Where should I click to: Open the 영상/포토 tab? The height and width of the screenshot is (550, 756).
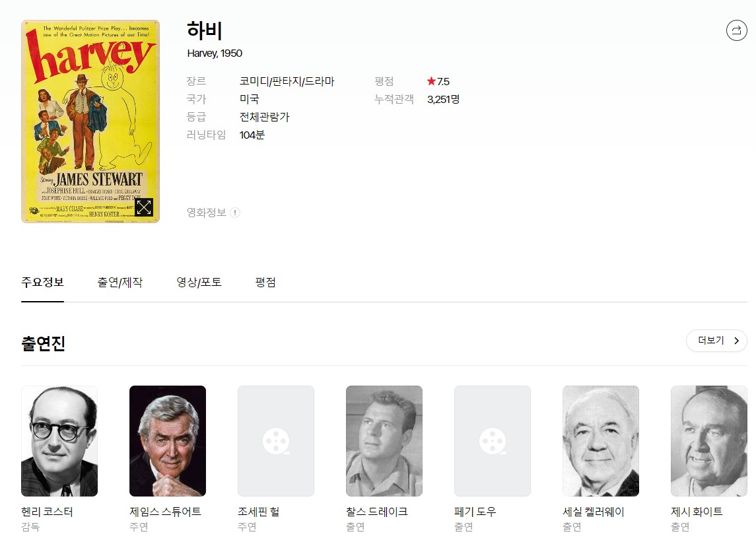tap(199, 283)
